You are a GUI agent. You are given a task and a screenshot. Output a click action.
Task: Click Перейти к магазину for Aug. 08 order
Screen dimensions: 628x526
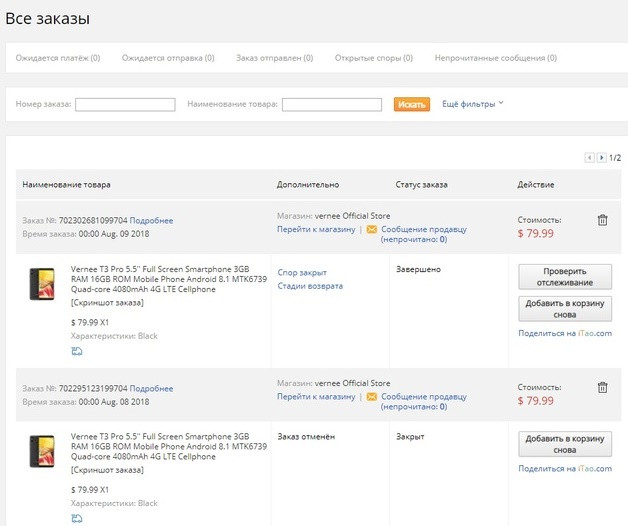[x=316, y=397]
